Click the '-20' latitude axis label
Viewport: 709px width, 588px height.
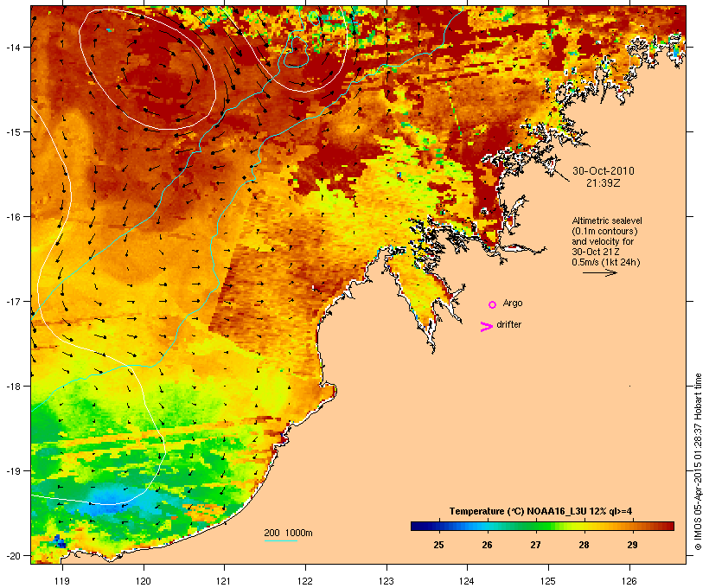(12, 556)
